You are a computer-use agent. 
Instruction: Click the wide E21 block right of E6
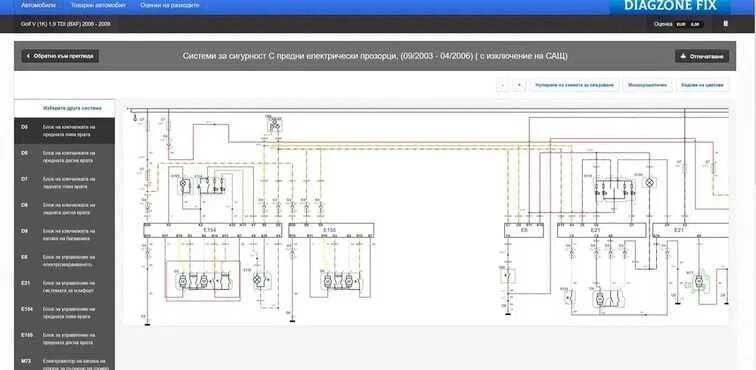point(601,230)
